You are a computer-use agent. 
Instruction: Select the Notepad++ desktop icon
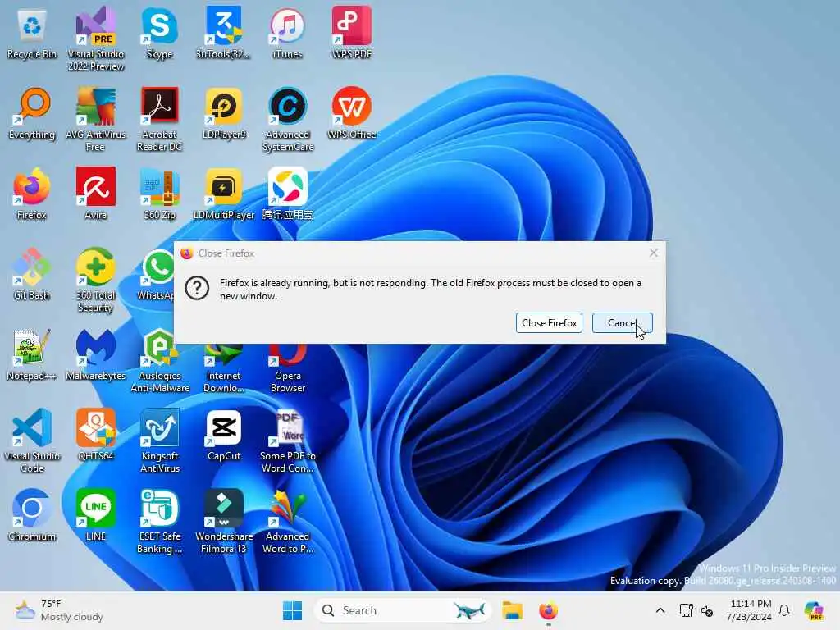[x=32, y=356]
